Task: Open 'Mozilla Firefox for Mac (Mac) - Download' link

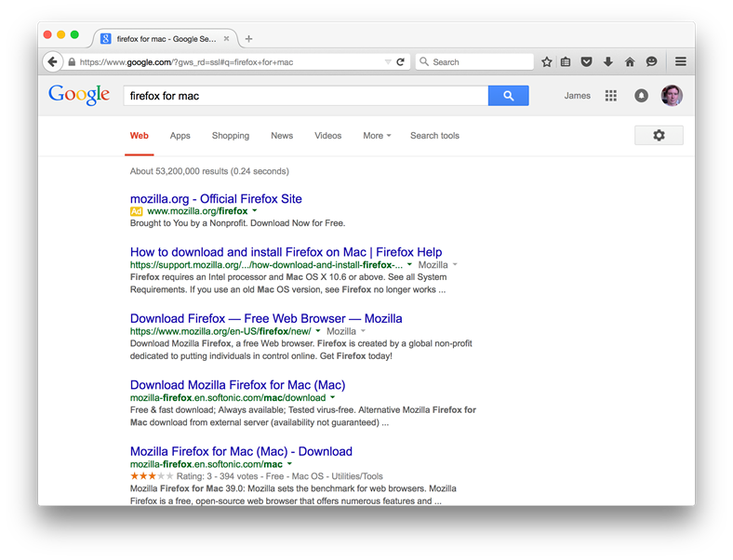Action: pos(241,451)
